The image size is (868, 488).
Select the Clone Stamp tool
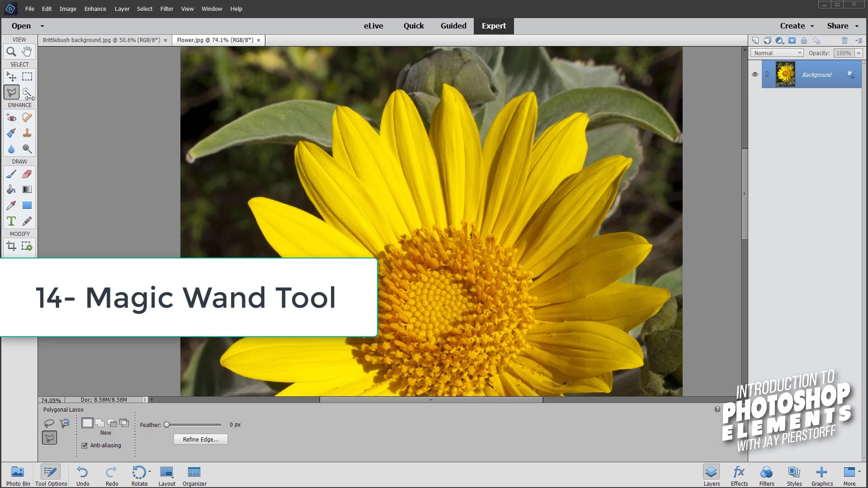click(27, 133)
